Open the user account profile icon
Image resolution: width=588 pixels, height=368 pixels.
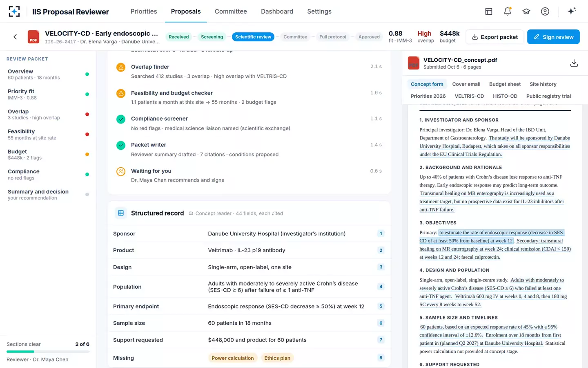point(545,11)
